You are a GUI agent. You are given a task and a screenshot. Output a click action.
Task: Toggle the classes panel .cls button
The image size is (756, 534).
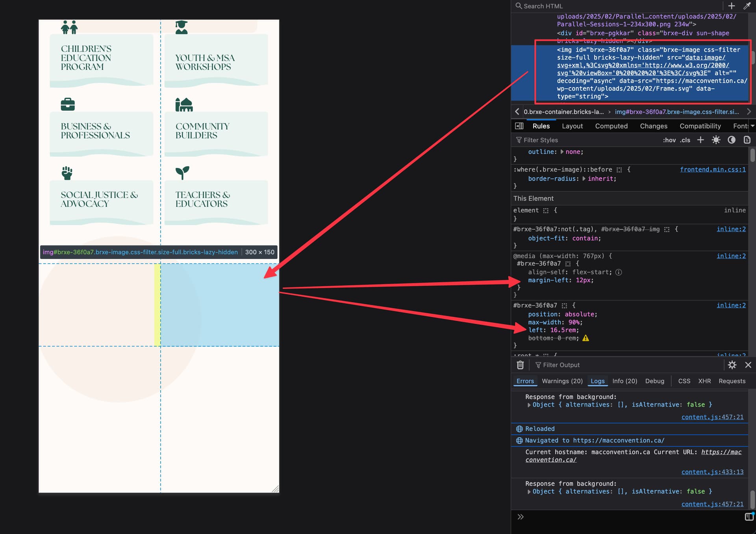(685, 140)
